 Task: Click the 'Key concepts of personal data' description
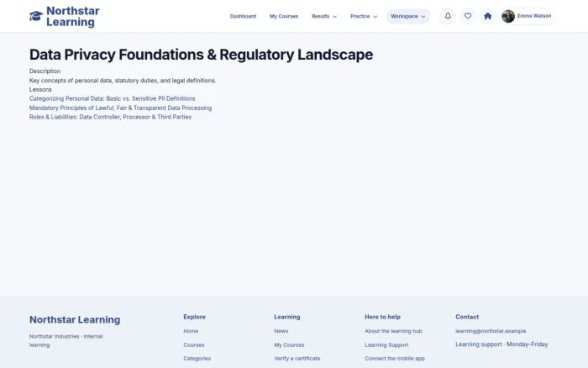[x=123, y=81]
